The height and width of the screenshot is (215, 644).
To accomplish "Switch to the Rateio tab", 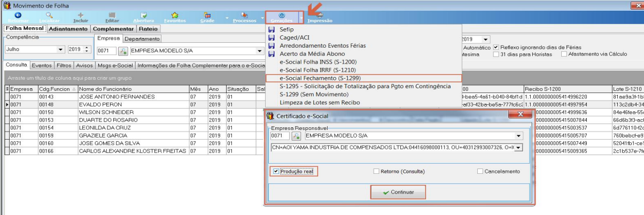I will 148,29.
